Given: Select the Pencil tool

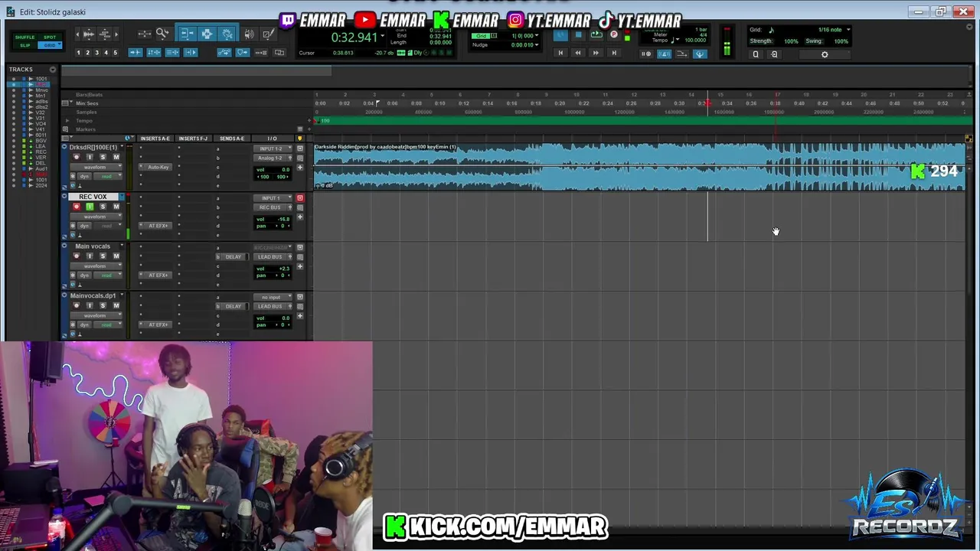Looking at the screenshot, I should point(268,34).
